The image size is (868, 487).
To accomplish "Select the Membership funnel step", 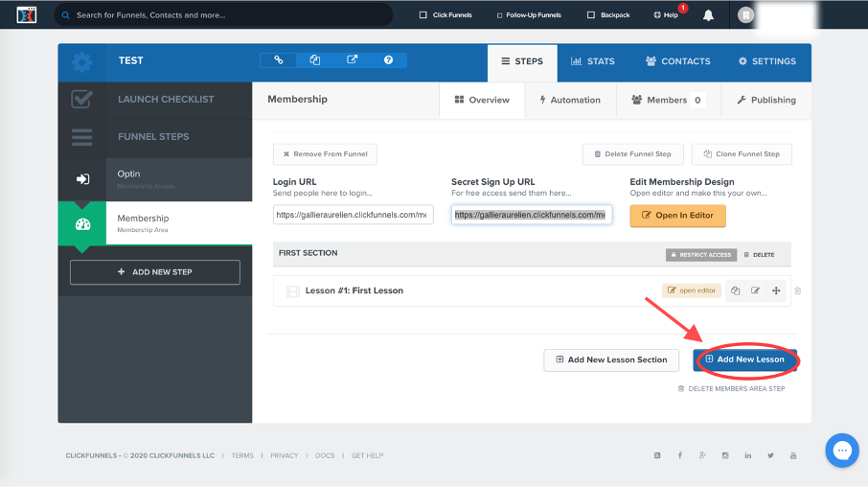I will 155,223.
